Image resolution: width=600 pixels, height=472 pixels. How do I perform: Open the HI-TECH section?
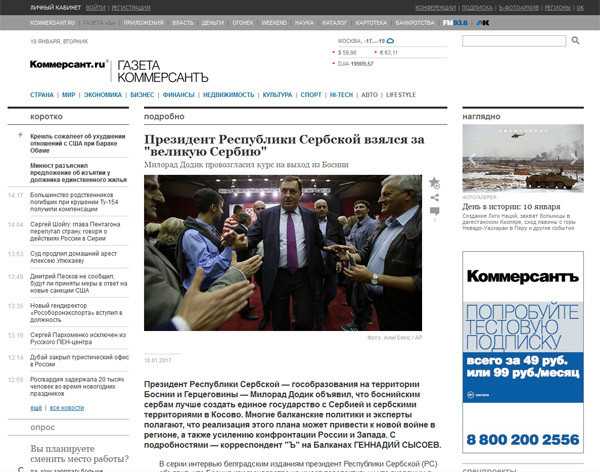tap(341, 95)
